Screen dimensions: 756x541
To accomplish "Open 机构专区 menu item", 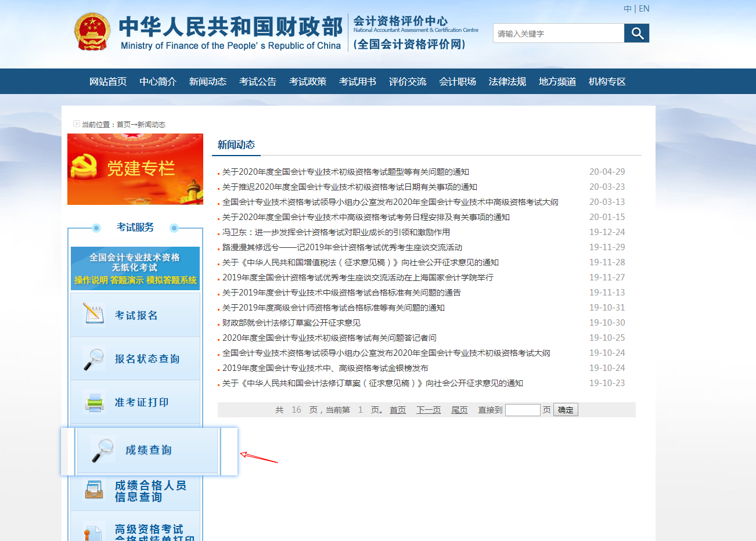I will tap(607, 81).
